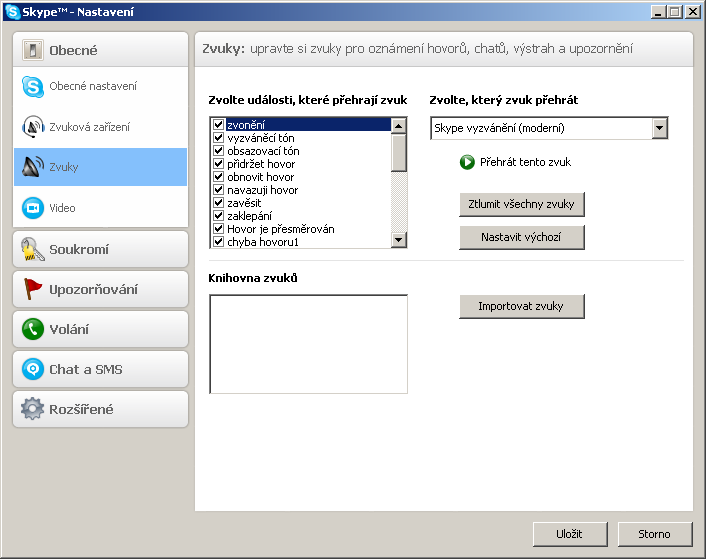Image resolution: width=706 pixels, height=559 pixels.
Task: Click the red flag icon for Upozorňování
Action: coord(32,289)
